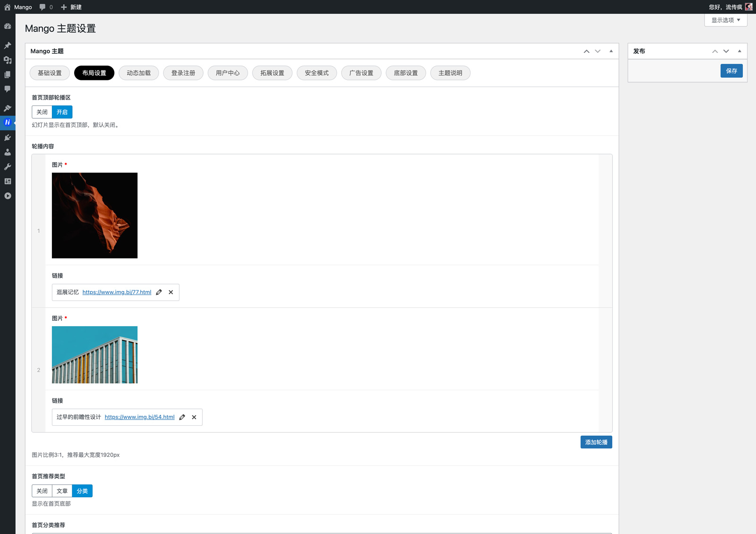
Task: Select the orange fabric slide image
Action: (x=94, y=215)
